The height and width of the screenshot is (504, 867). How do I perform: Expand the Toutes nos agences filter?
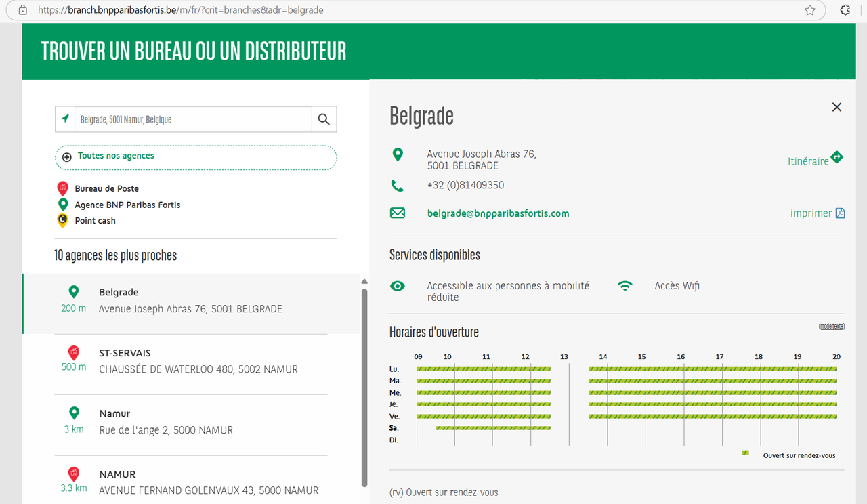196,157
